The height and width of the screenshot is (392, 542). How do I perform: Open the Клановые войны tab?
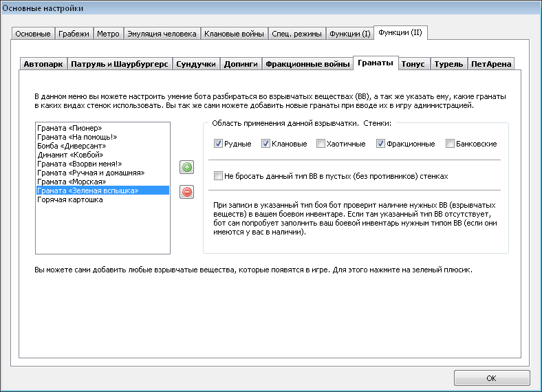pyautogui.click(x=234, y=34)
